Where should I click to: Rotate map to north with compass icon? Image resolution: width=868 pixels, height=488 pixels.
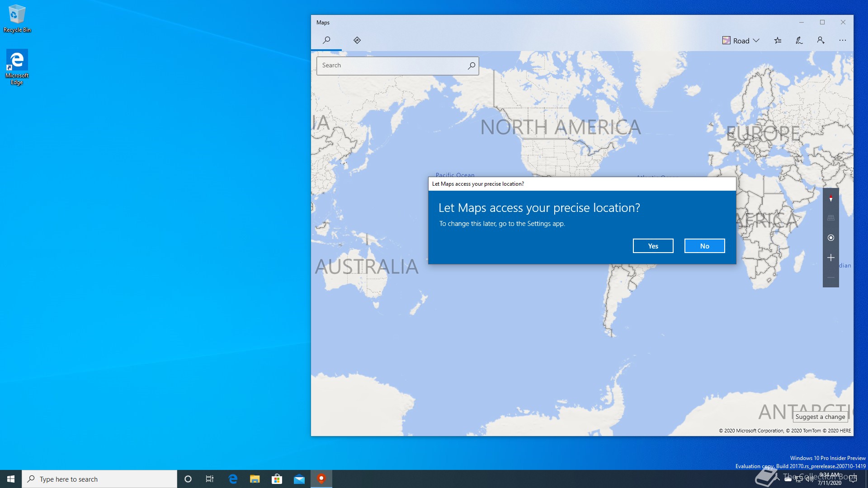(831, 198)
